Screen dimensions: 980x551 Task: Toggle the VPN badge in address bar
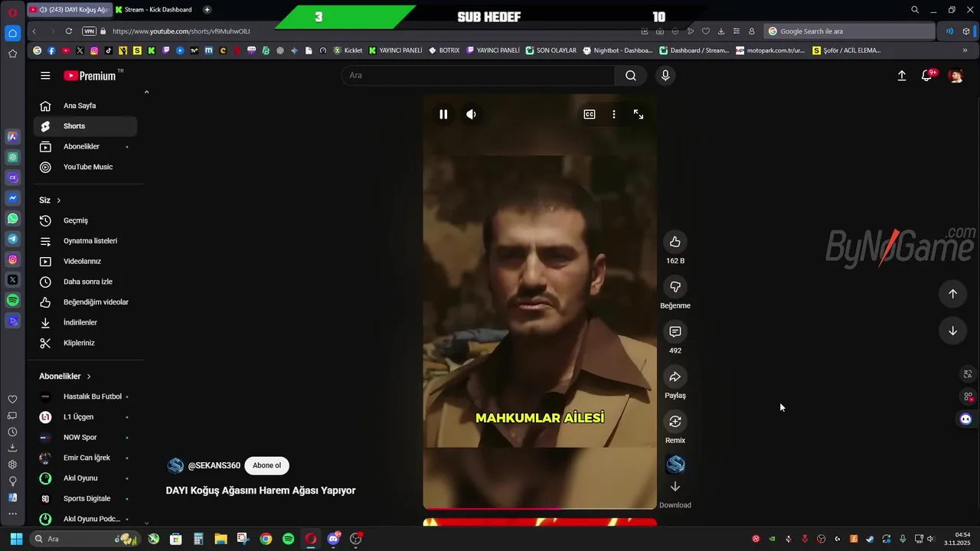(x=89, y=31)
